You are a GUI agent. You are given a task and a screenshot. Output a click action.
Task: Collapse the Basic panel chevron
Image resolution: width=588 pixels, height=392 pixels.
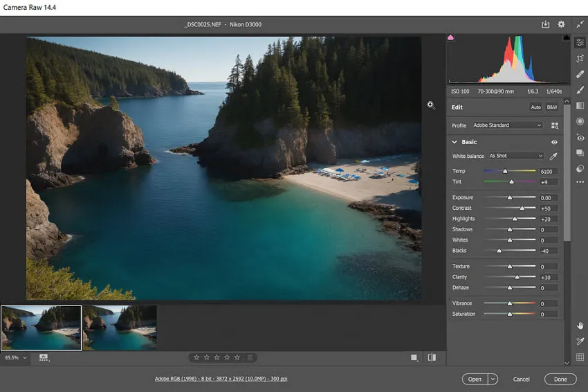coord(454,142)
